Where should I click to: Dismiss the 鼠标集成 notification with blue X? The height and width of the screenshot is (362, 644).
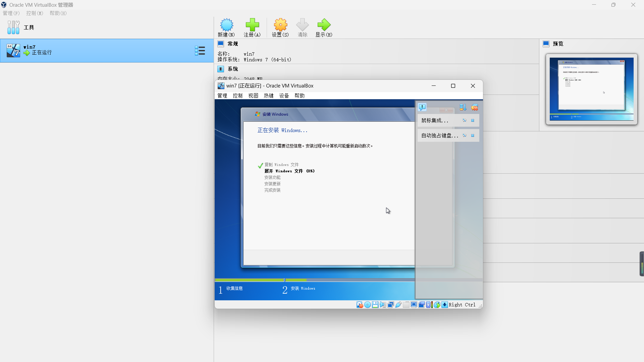tap(473, 120)
